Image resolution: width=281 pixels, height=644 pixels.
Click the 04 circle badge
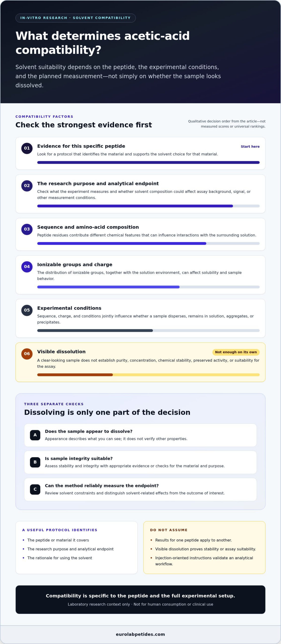(27, 267)
